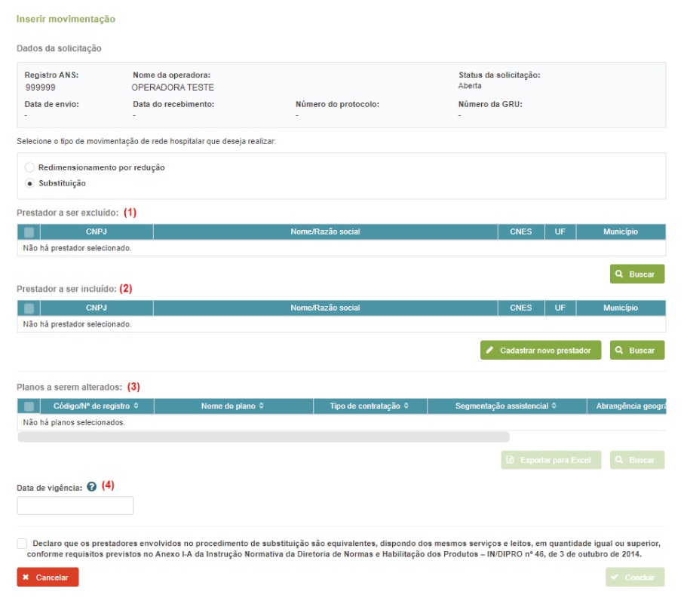Check select-all box in excluded provider table

click(29, 232)
